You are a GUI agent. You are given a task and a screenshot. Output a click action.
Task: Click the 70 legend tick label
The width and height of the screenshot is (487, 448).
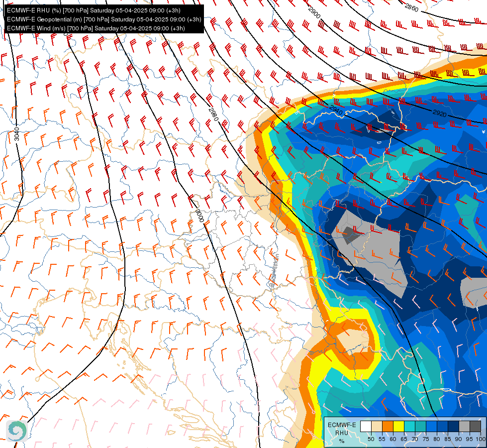tap(415, 439)
